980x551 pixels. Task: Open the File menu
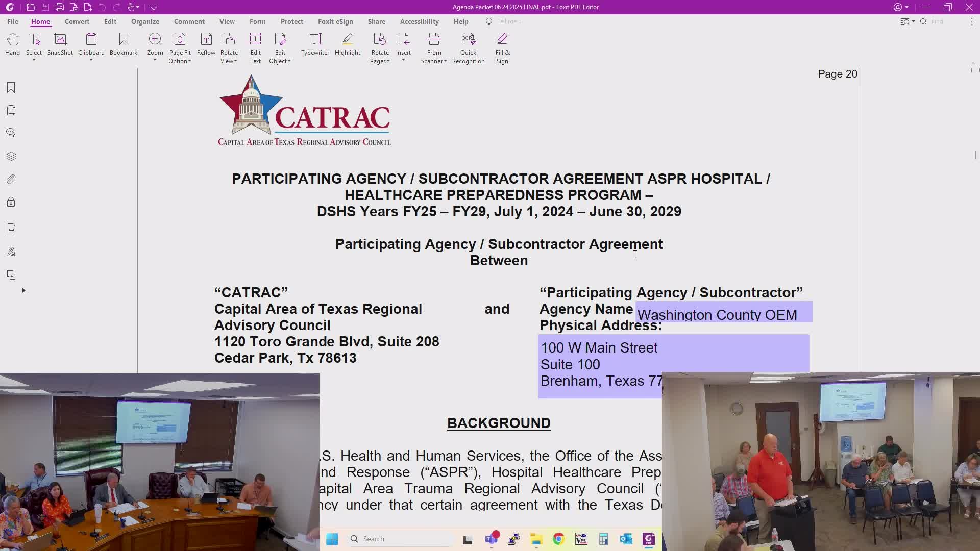[13, 21]
